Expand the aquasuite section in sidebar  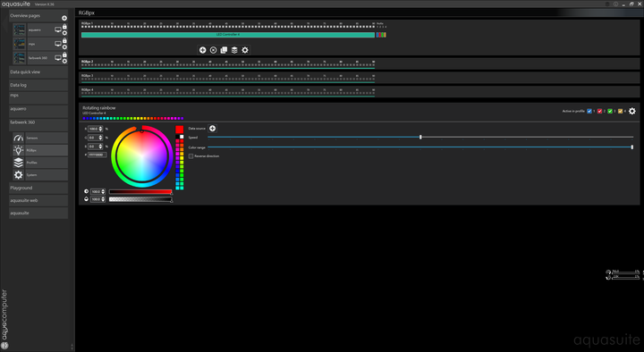(x=38, y=213)
